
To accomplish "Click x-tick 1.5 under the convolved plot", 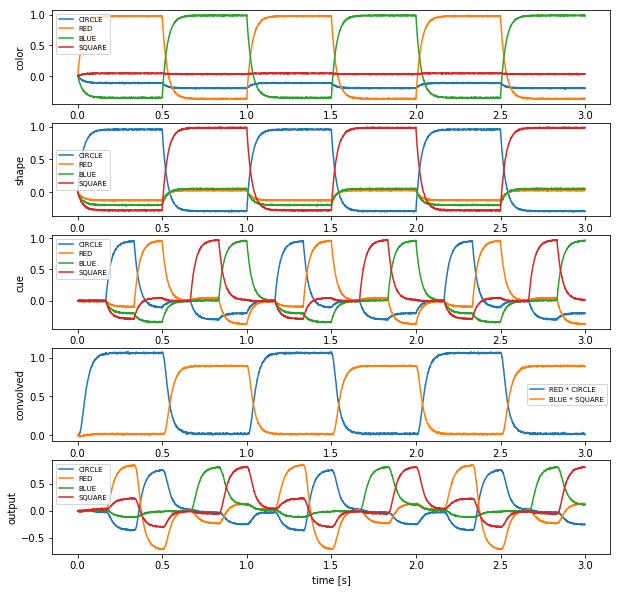I will pyautogui.click(x=331, y=453).
